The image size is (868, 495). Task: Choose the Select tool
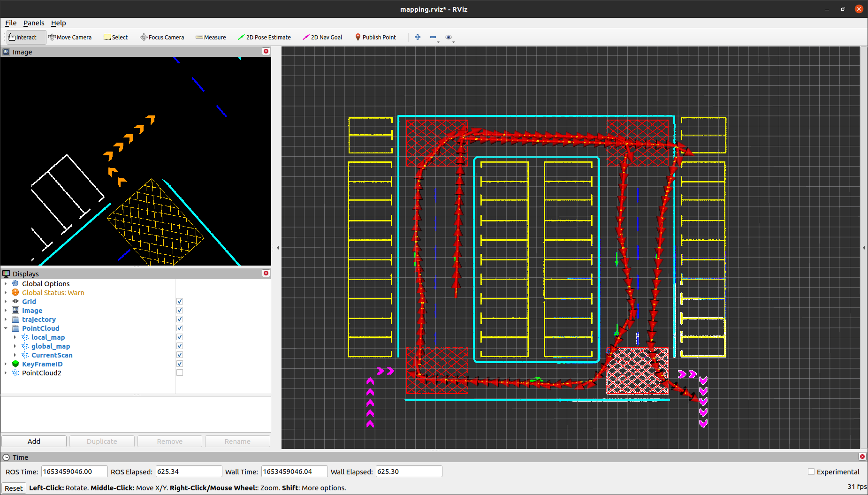coord(115,37)
